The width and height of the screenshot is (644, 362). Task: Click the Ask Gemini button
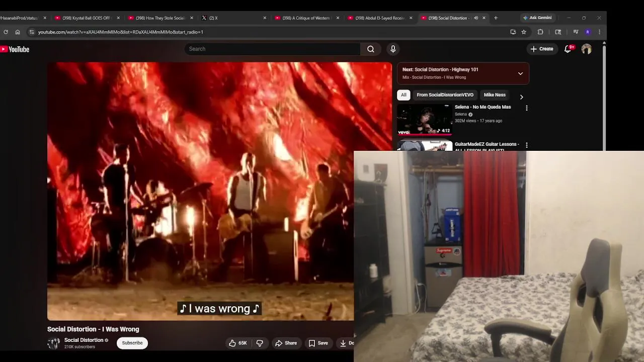(x=537, y=18)
